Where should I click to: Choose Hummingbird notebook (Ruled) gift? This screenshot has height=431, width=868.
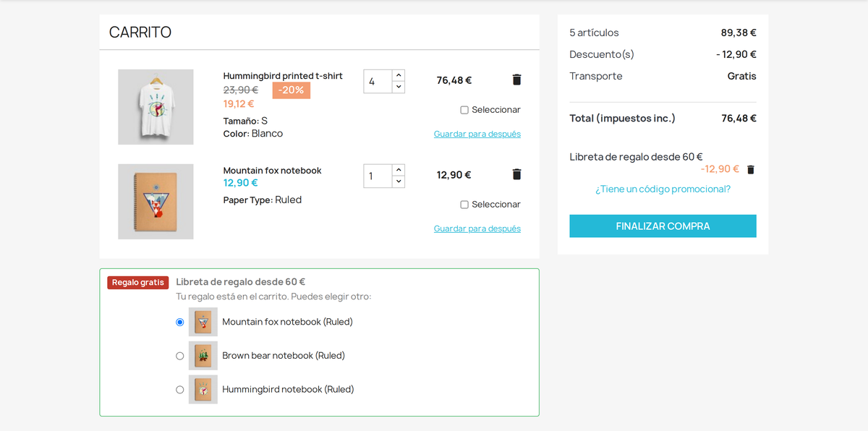[x=180, y=390]
